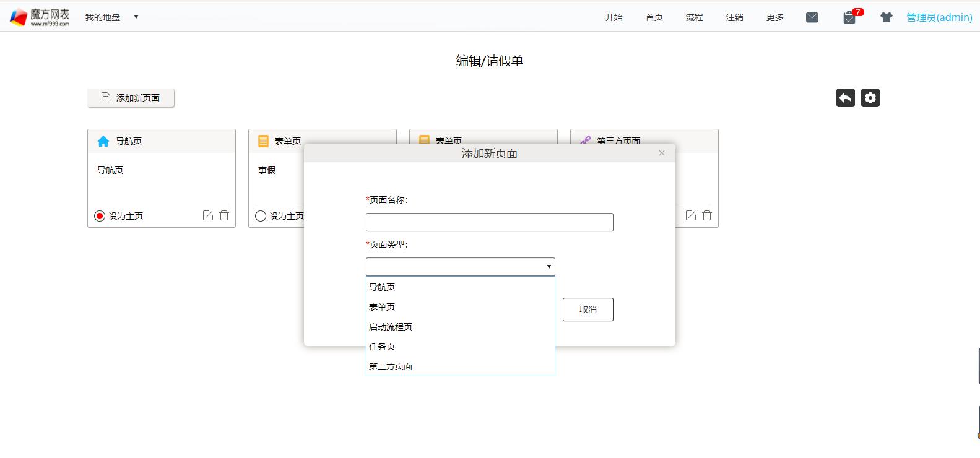Click the shirt theme icon
Screen dimensions: 980x458
click(x=887, y=17)
